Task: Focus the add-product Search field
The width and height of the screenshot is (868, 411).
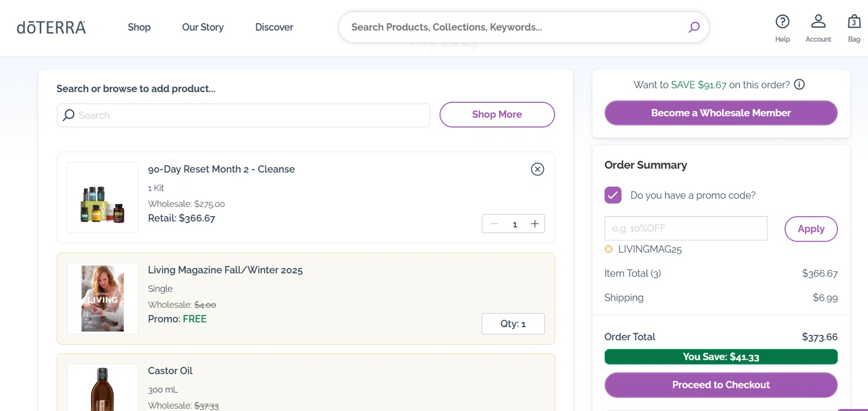Action: click(244, 115)
